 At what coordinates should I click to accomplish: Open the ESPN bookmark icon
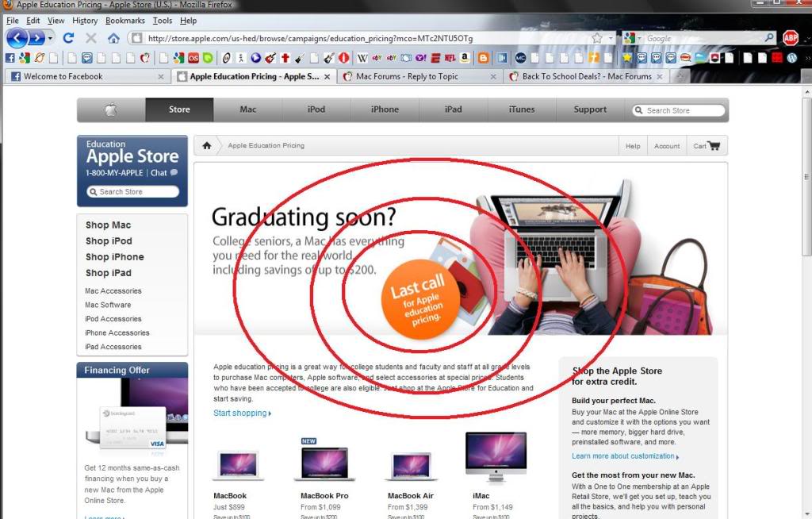(x=435, y=58)
